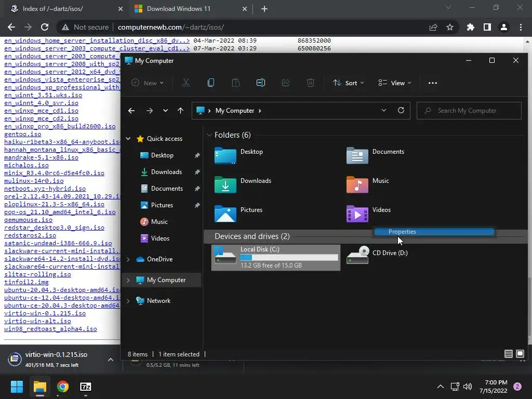Bookmark this page with the star icon

(x=450, y=27)
